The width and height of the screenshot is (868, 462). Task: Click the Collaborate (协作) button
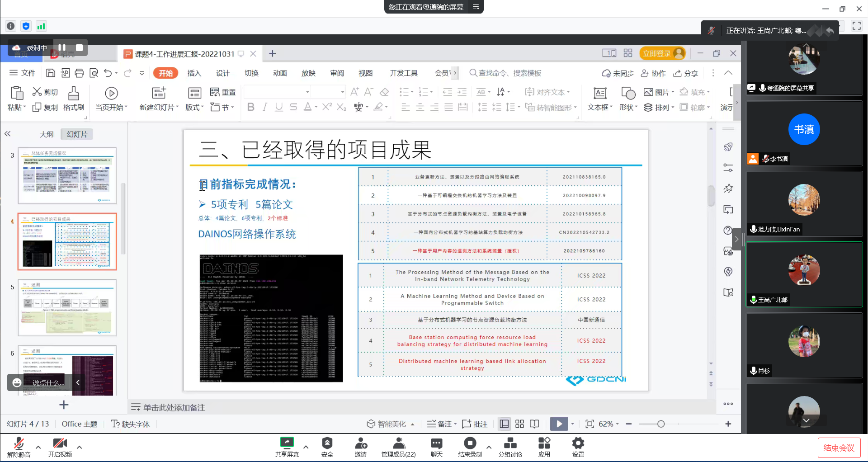coord(653,73)
